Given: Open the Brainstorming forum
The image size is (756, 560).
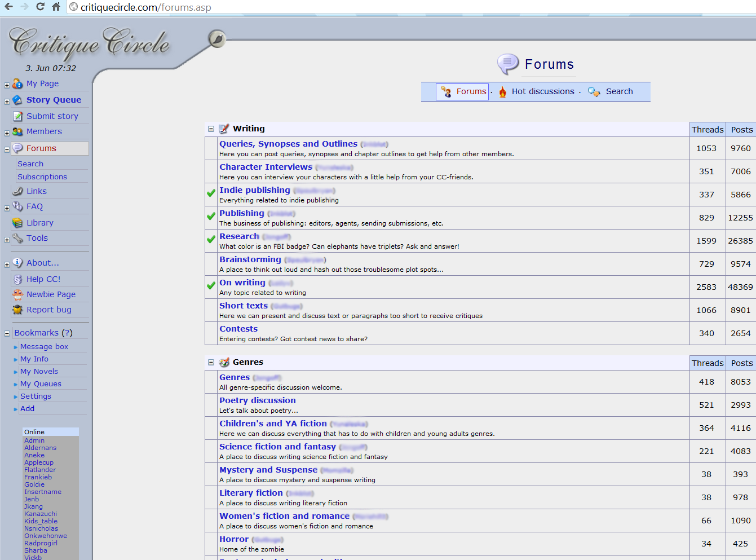Looking at the screenshot, I should (x=250, y=259).
